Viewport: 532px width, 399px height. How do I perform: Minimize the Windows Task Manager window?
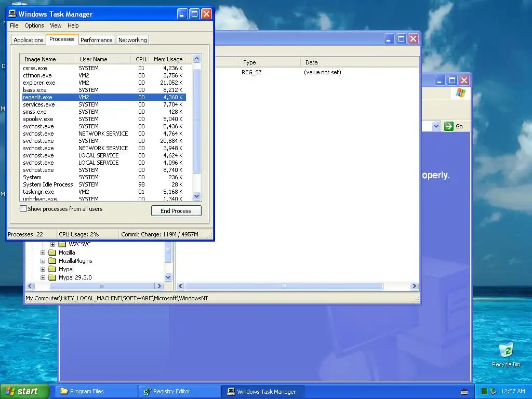point(182,14)
